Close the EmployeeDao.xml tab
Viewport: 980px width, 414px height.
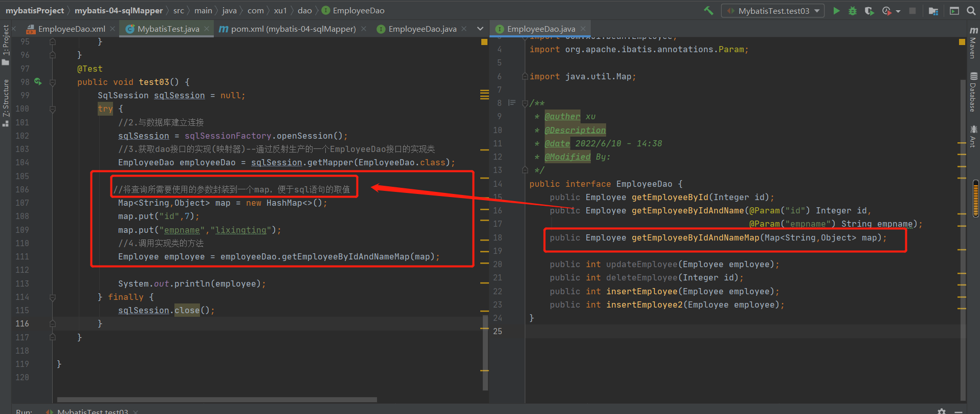click(113, 29)
